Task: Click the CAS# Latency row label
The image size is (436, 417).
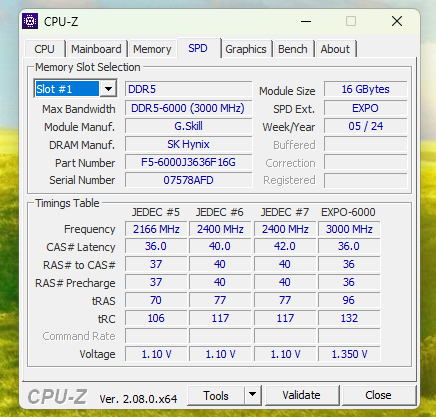Action: pyautogui.click(x=81, y=247)
